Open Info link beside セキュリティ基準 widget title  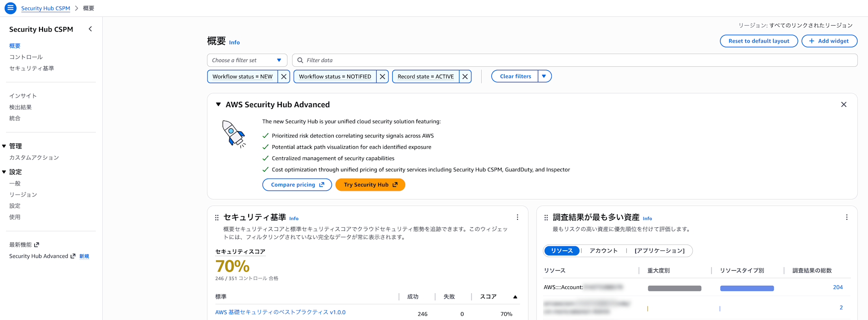pos(294,219)
